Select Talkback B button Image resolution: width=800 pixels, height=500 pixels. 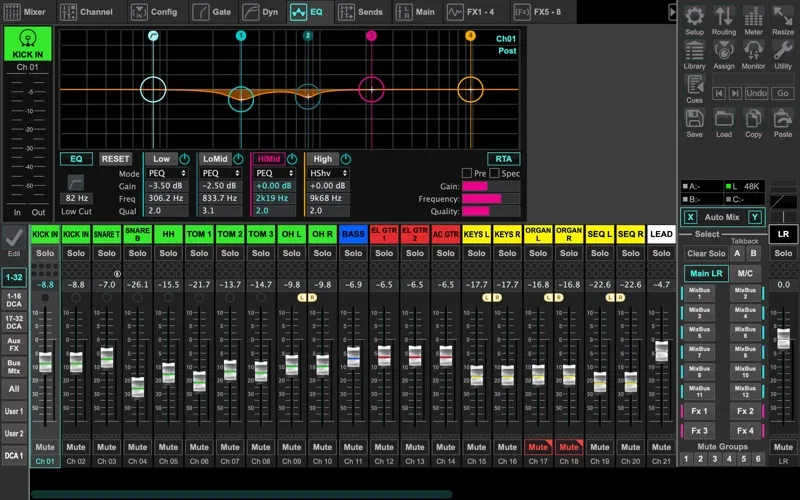753,253
